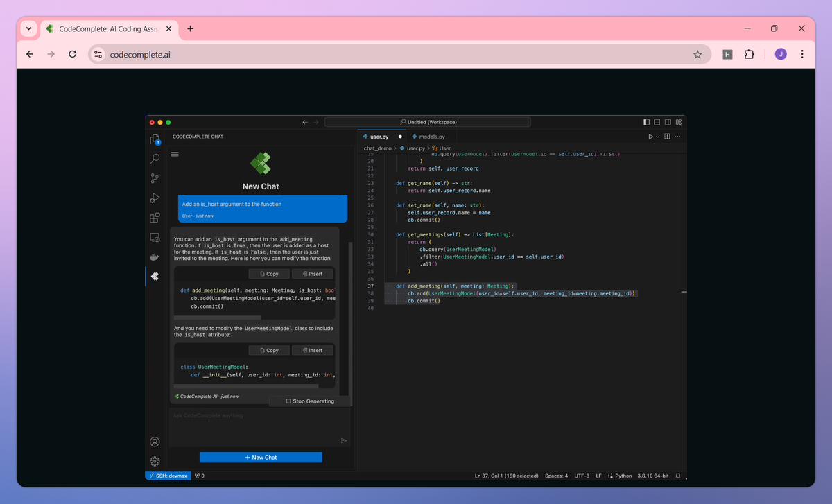The width and height of the screenshot is (832, 504).
Task: Click the editor back navigation arrow
Action: coord(305,122)
